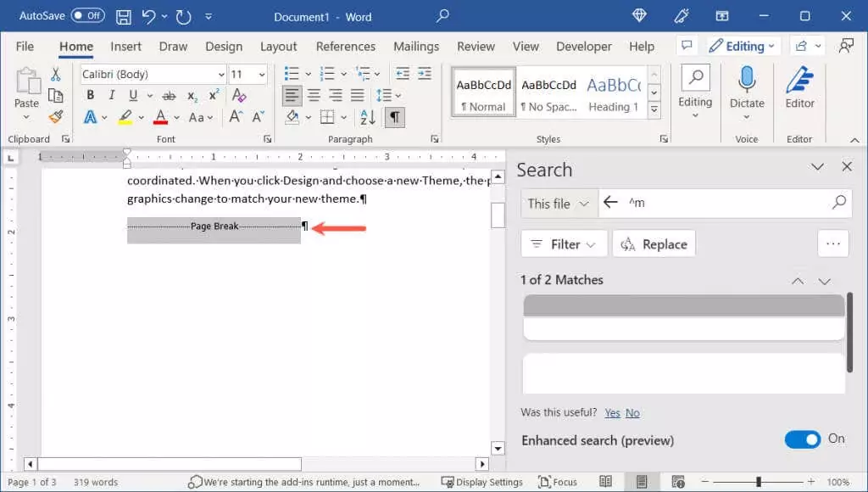
Task: Click the Save icon in title bar
Action: 124,17
